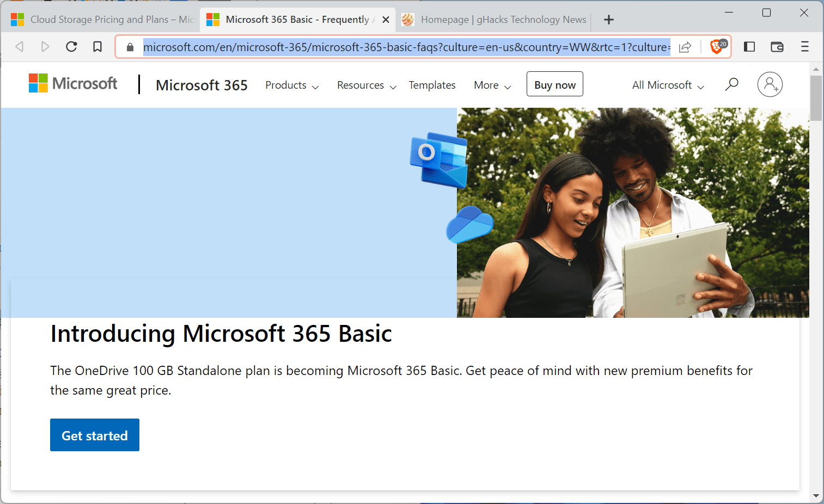Click the Get started button

95,435
